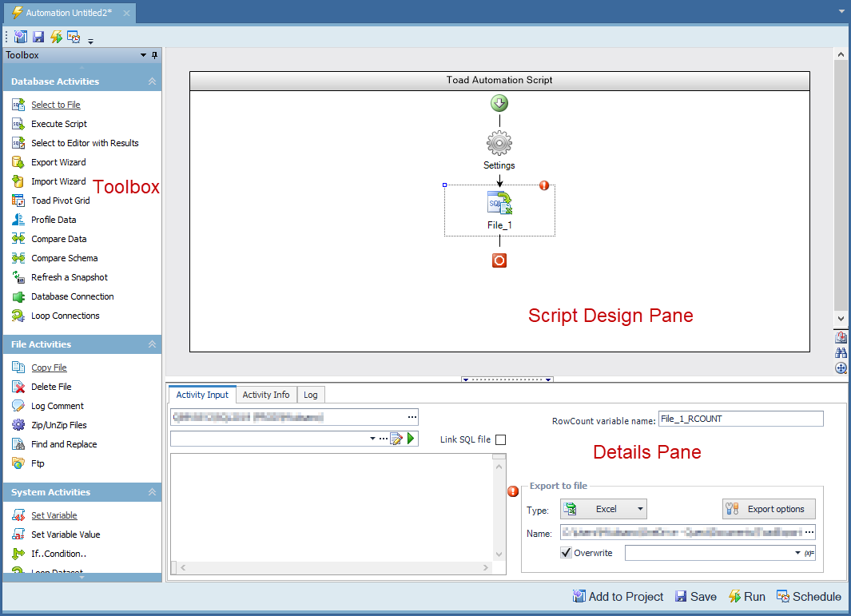
Task: Click the Schedule button
Action: click(x=809, y=597)
